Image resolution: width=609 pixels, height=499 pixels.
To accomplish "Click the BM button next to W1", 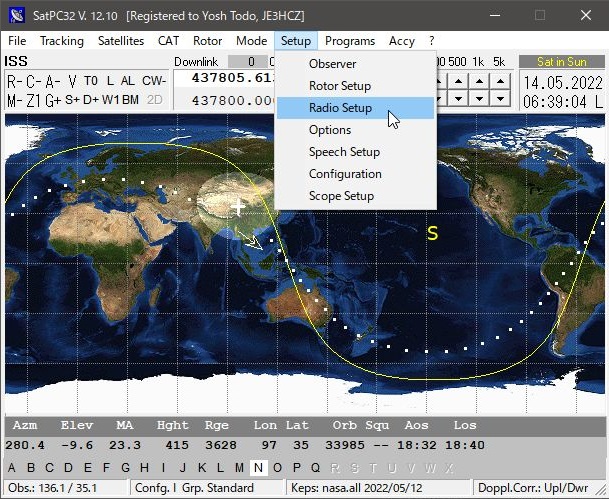I will click(131, 100).
